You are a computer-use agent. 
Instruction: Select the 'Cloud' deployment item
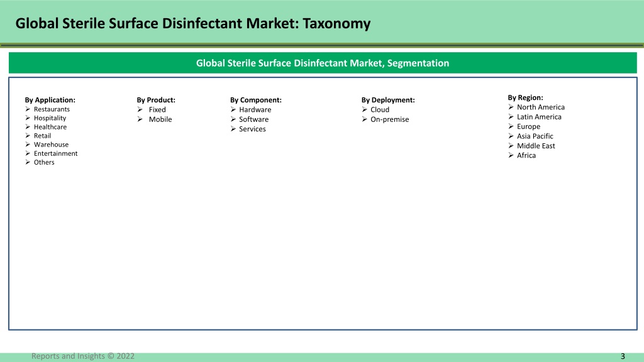coord(380,109)
